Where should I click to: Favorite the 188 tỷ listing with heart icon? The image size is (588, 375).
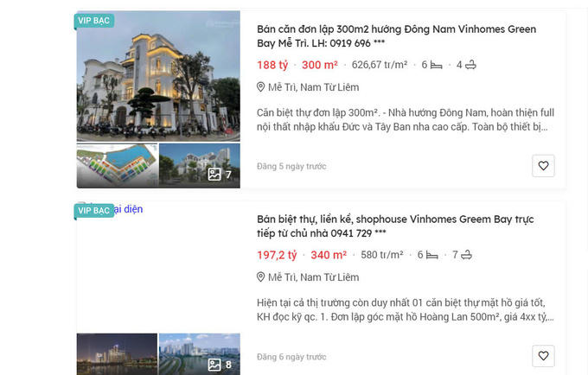543,166
